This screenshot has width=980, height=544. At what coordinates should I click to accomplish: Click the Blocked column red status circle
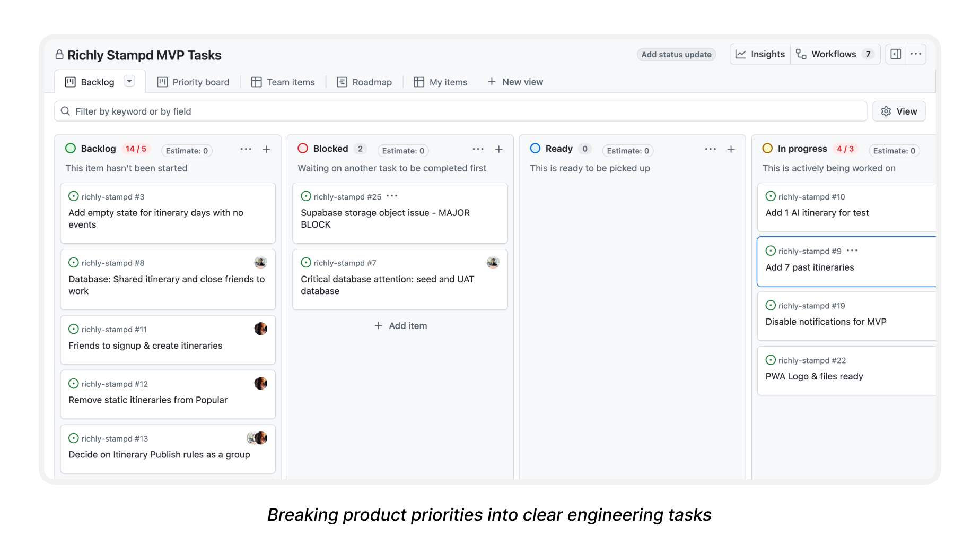(x=303, y=149)
